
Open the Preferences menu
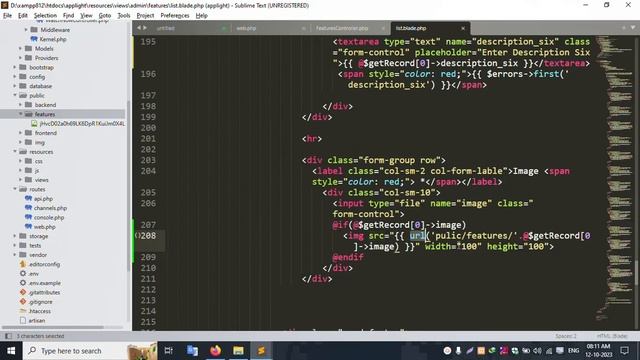coord(175,16)
